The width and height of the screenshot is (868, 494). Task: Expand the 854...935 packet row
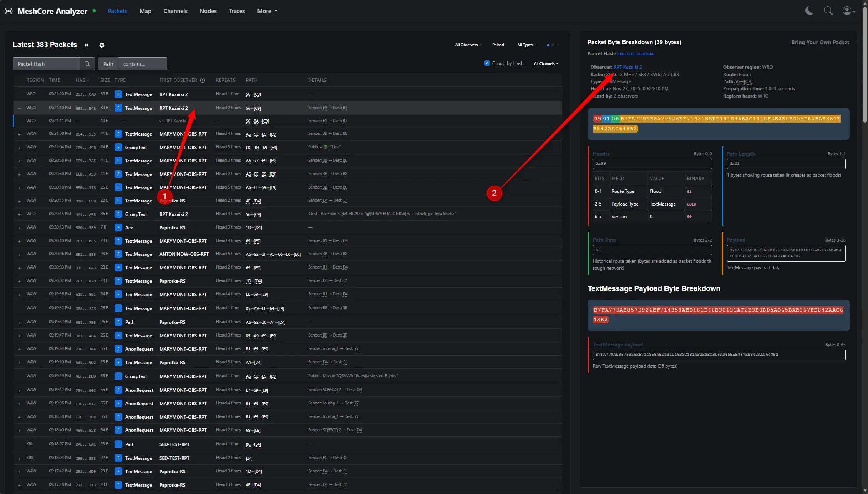[20, 134]
